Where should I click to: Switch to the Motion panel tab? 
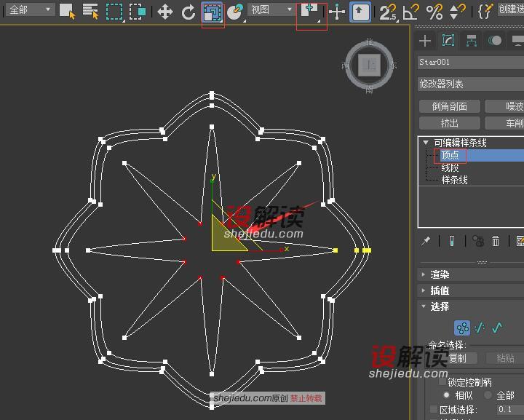[495, 41]
